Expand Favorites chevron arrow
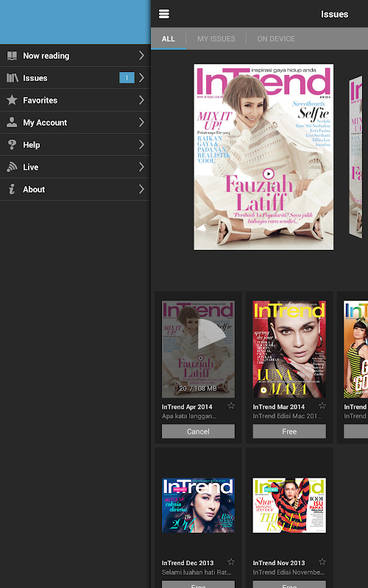 (141, 100)
